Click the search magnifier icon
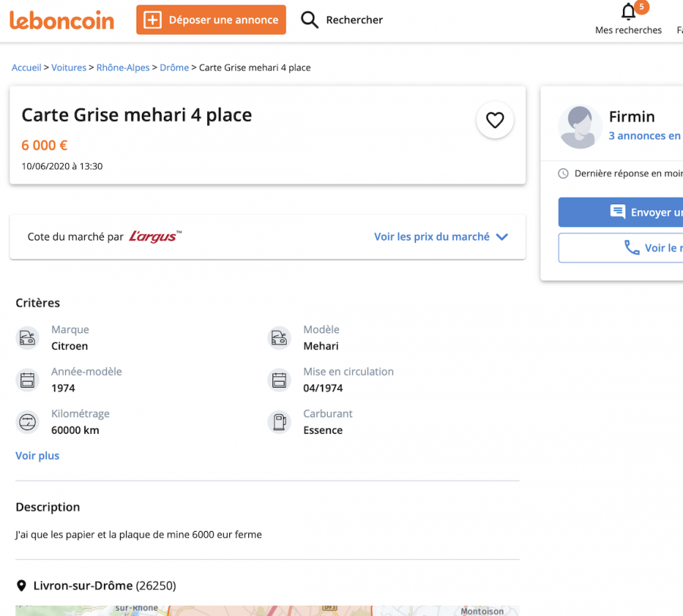Viewport: 683px width, 616px height. pos(310,20)
